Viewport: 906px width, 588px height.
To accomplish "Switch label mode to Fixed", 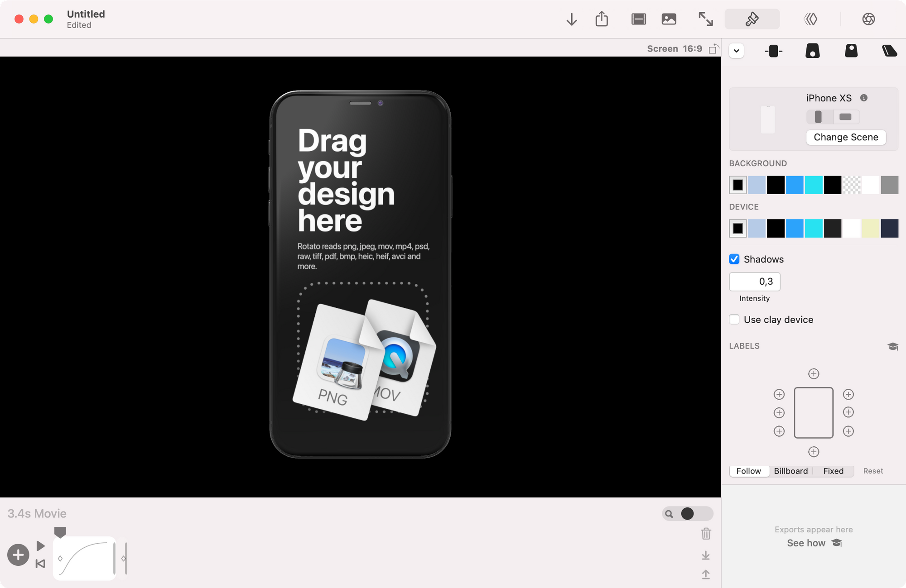I will pos(833,471).
